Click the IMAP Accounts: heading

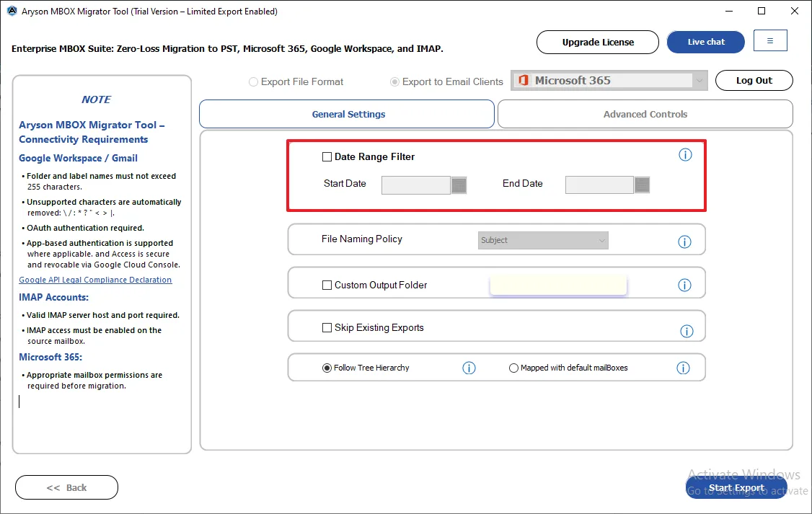(54, 298)
